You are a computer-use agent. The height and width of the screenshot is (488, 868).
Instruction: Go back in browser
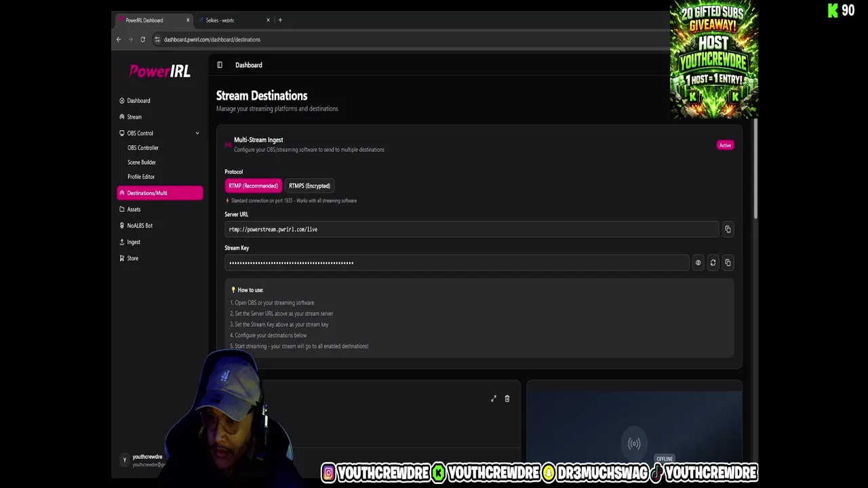click(x=119, y=39)
